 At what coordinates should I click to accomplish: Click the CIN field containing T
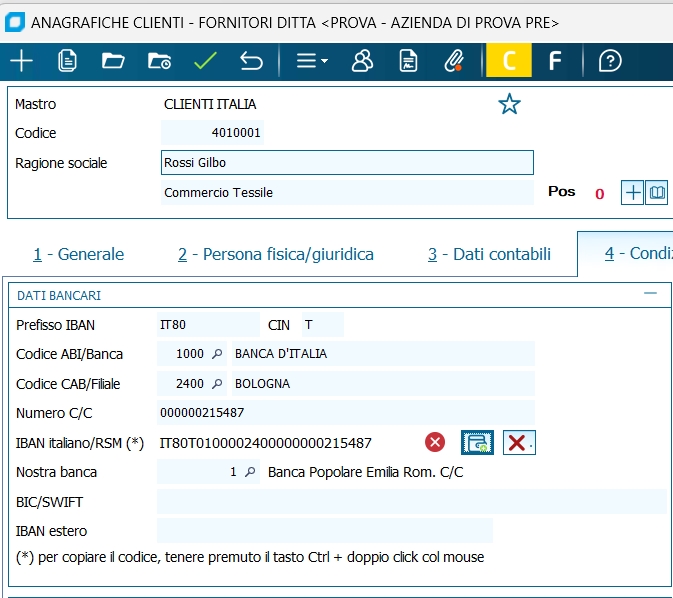(x=322, y=325)
